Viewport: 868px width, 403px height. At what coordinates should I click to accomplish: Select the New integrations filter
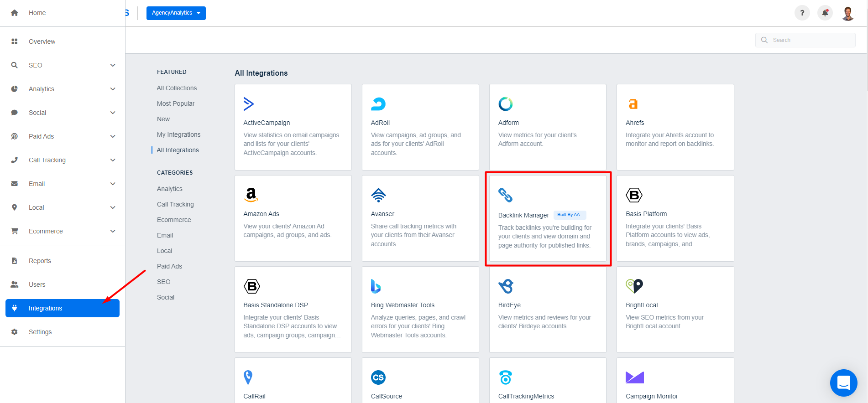[x=163, y=119]
